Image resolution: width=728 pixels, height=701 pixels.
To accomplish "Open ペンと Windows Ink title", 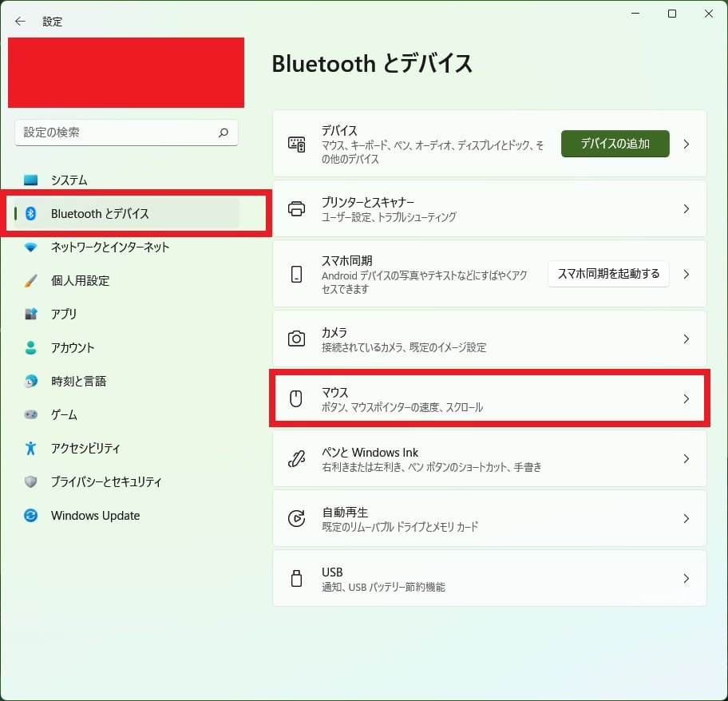I will pyautogui.click(x=370, y=452).
